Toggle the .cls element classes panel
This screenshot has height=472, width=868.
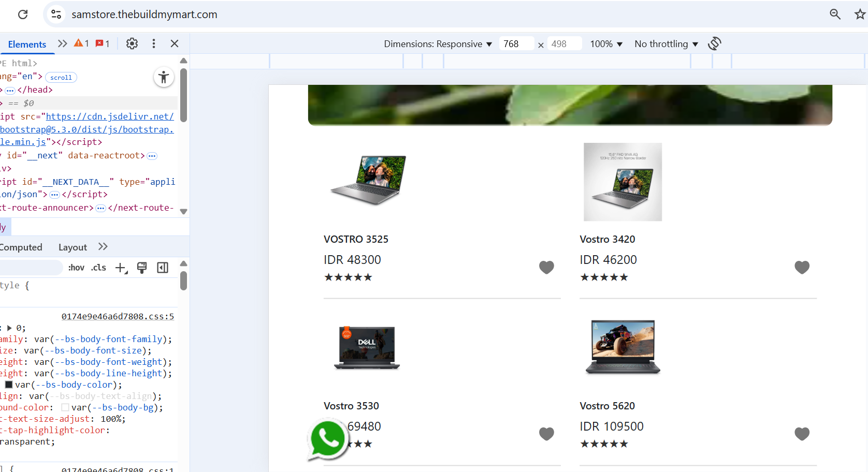tap(98, 268)
